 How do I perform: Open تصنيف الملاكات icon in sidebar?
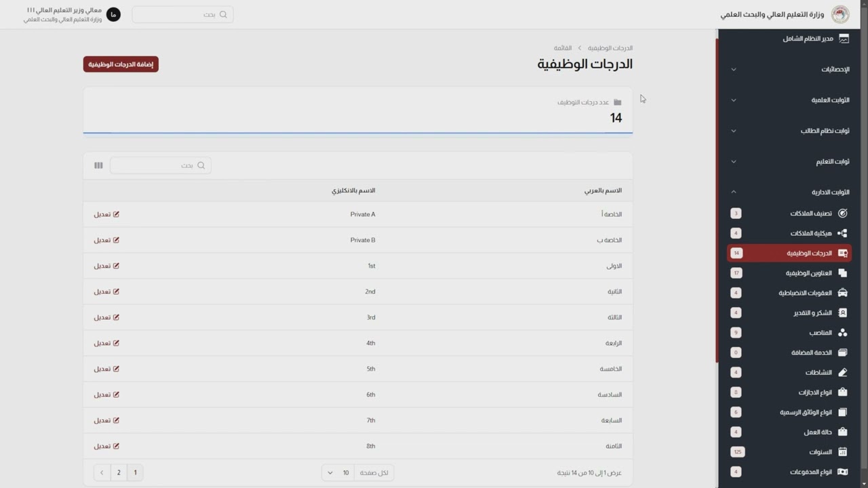(x=842, y=213)
